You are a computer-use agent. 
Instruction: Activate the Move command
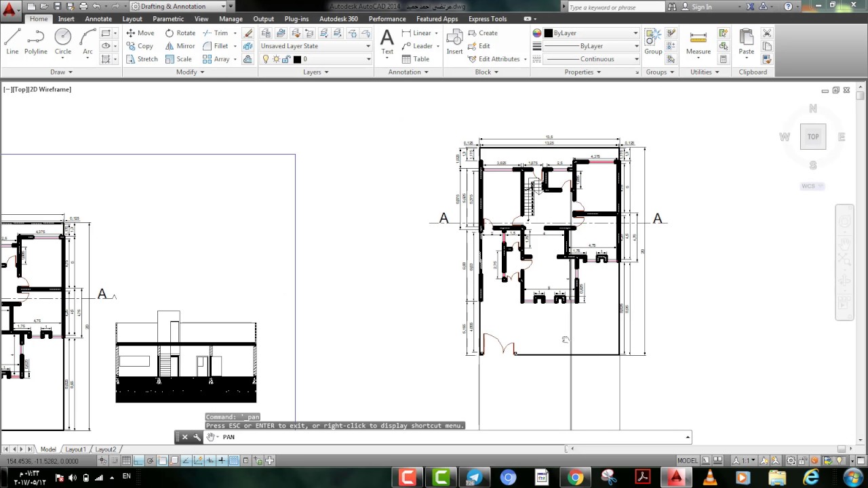[140, 33]
